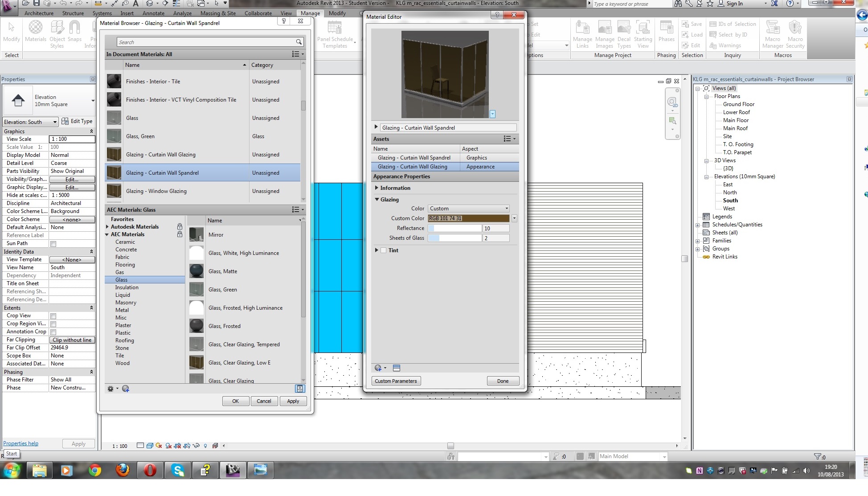Expand the Autodesk Materials library
Image resolution: width=868 pixels, height=496 pixels.
pyautogui.click(x=107, y=227)
